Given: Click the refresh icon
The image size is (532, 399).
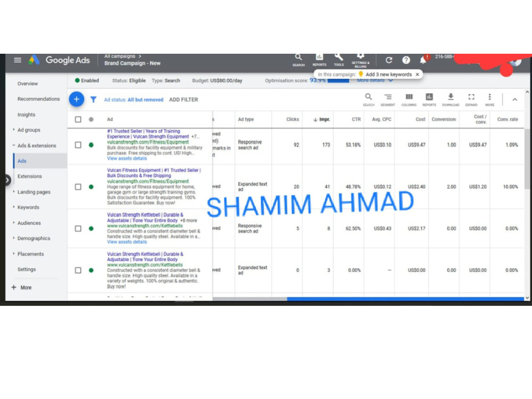Looking at the screenshot, I should [389, 60].
